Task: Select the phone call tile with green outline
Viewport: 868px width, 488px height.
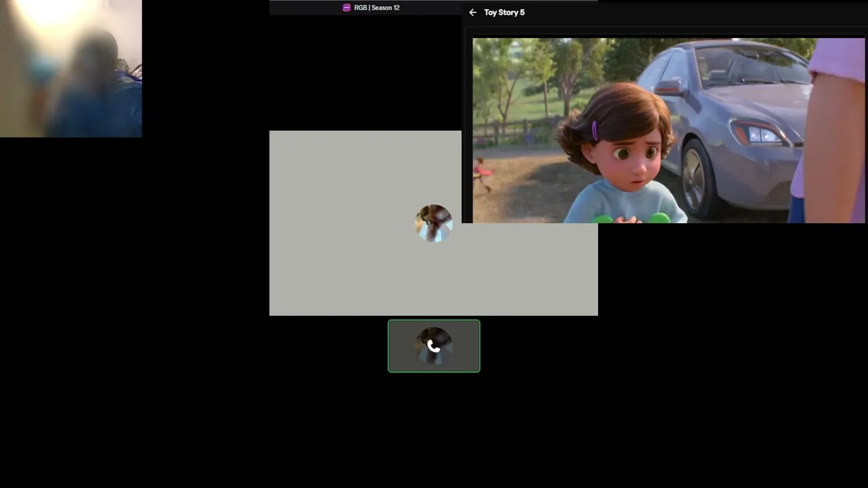Action: (x=434, y=346)
